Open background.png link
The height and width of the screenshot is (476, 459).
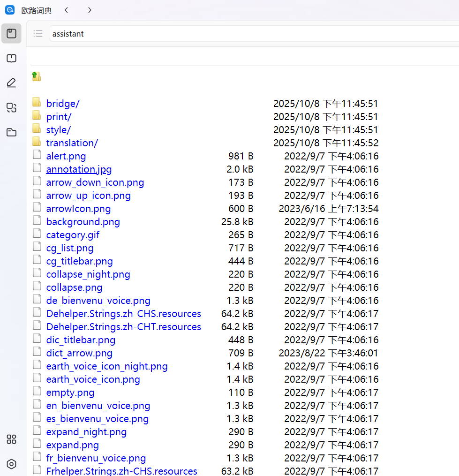(x=83, y=222)
